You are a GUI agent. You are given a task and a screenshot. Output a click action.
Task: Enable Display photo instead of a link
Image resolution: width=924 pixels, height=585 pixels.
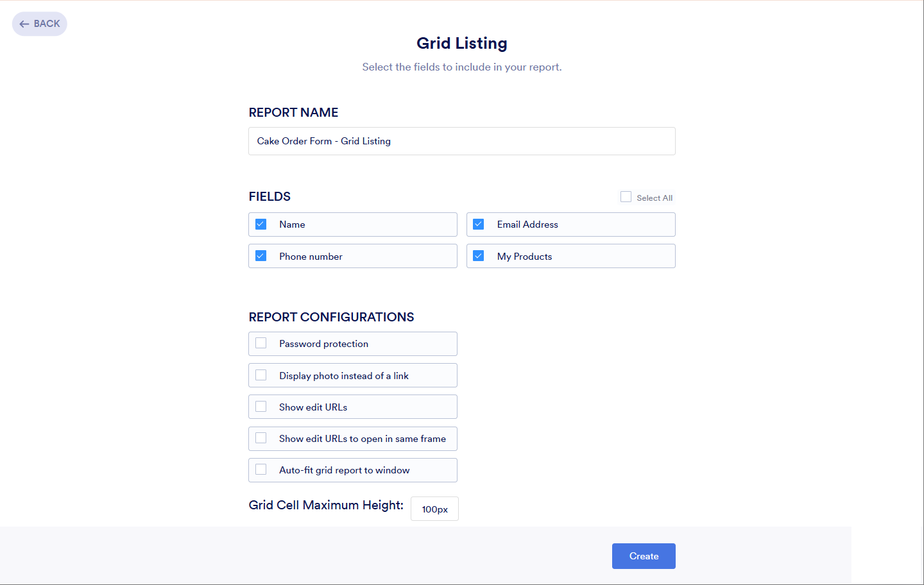(x=261, y=375)
